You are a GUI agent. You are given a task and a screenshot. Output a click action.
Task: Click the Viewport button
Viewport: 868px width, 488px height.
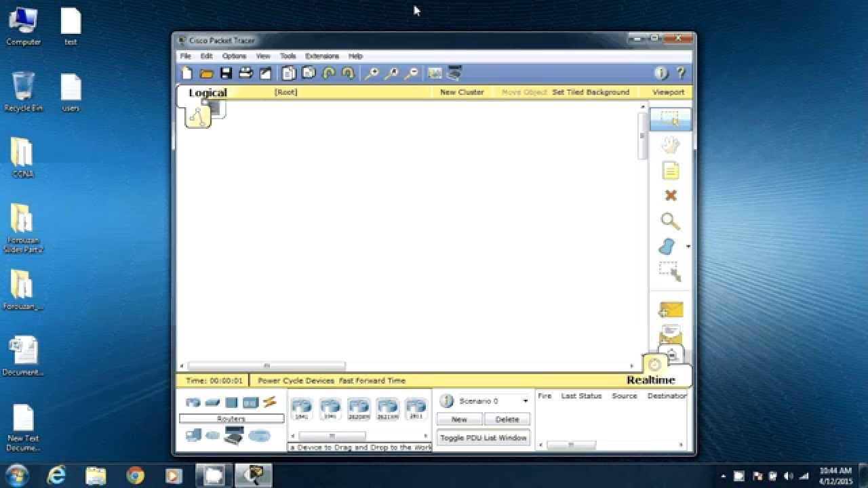coord(669,92)
